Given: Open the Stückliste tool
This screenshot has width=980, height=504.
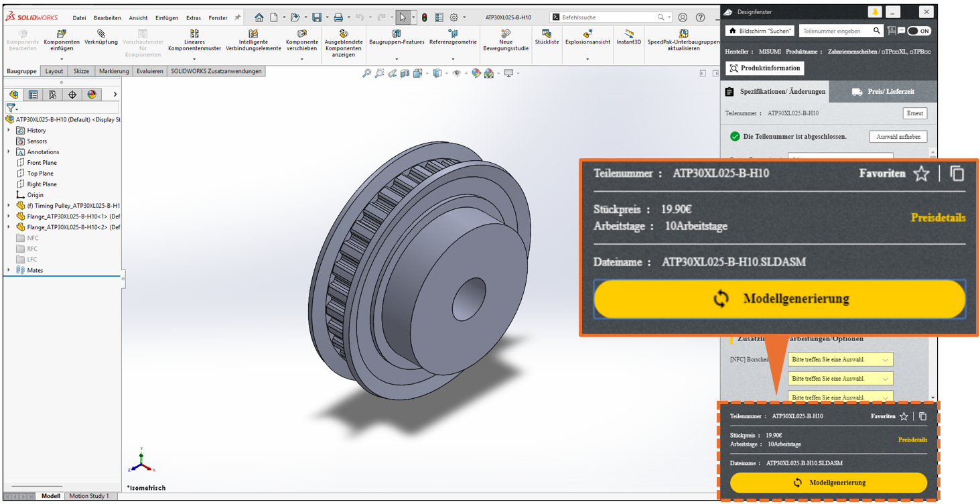Looking at the screenshot, I should 547,34.
